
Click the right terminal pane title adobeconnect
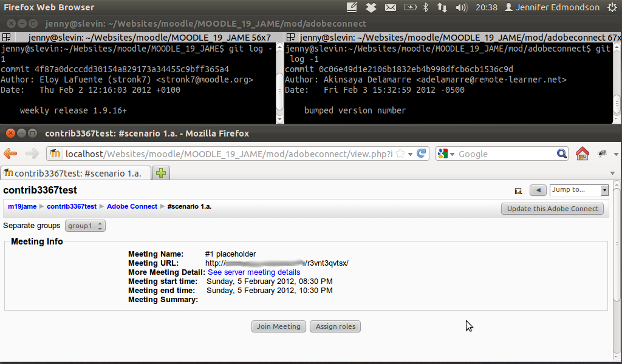coord(460,37)
